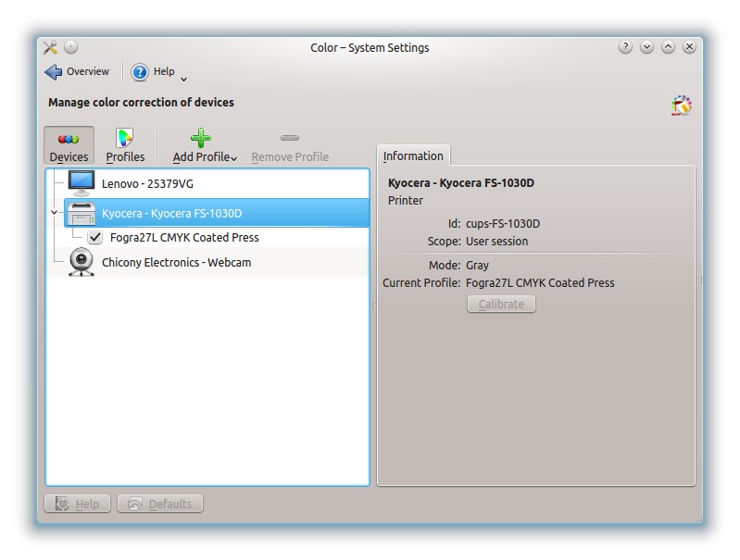740x560 pixels.
Task: Close the System Settings window
Action: coord(689,47)
